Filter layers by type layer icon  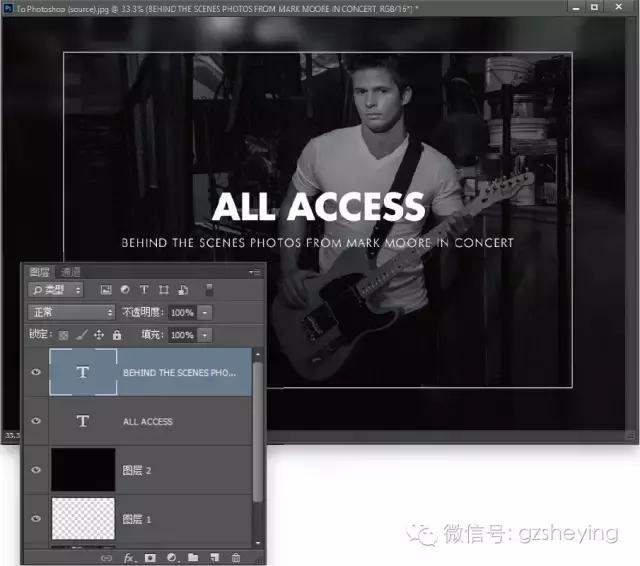click(144, 290)
